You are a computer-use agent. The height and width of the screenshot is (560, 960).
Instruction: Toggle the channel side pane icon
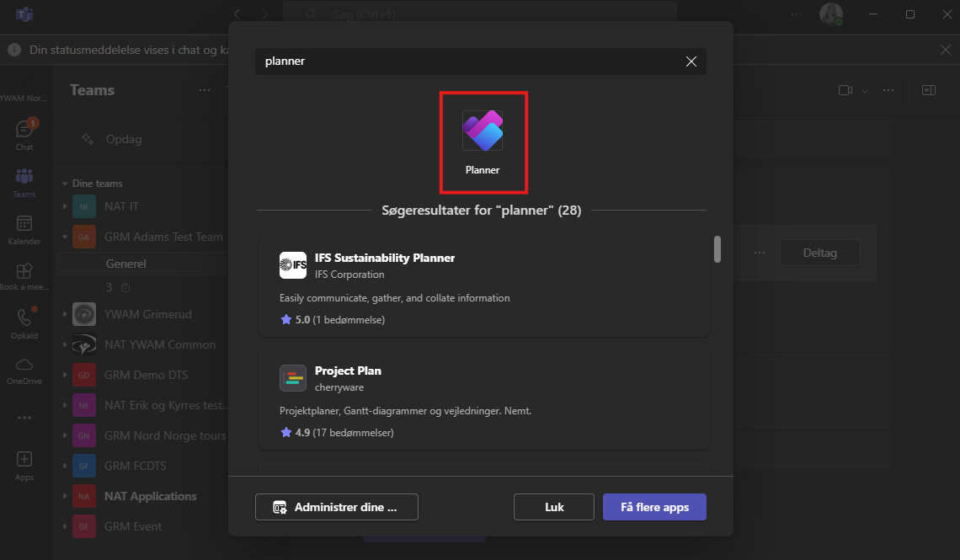pyautogui.click(x=929, y=90)
